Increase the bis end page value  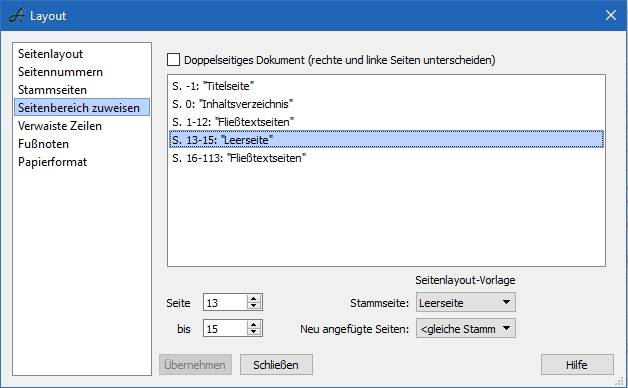tap(254, 324)
